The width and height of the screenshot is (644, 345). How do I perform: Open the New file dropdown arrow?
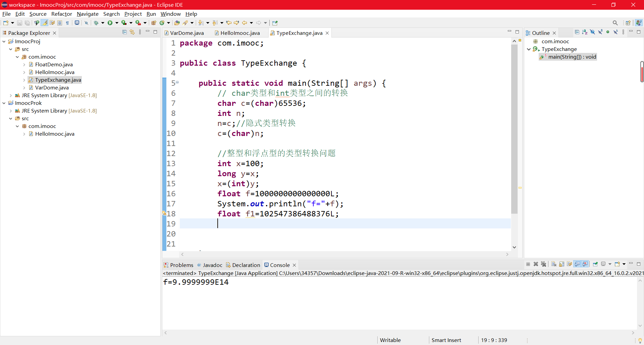pyautogui.click(x=12, y=23)
